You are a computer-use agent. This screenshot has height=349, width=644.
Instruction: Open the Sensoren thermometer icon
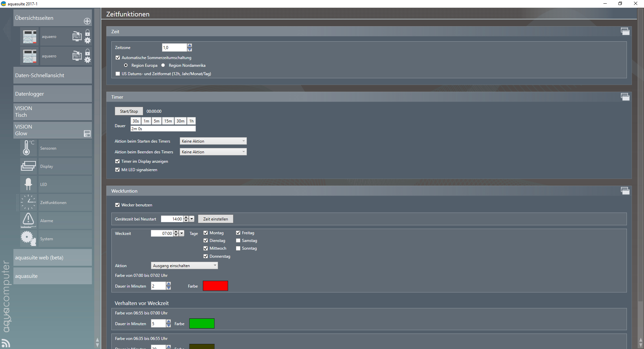tap(28, 148)
